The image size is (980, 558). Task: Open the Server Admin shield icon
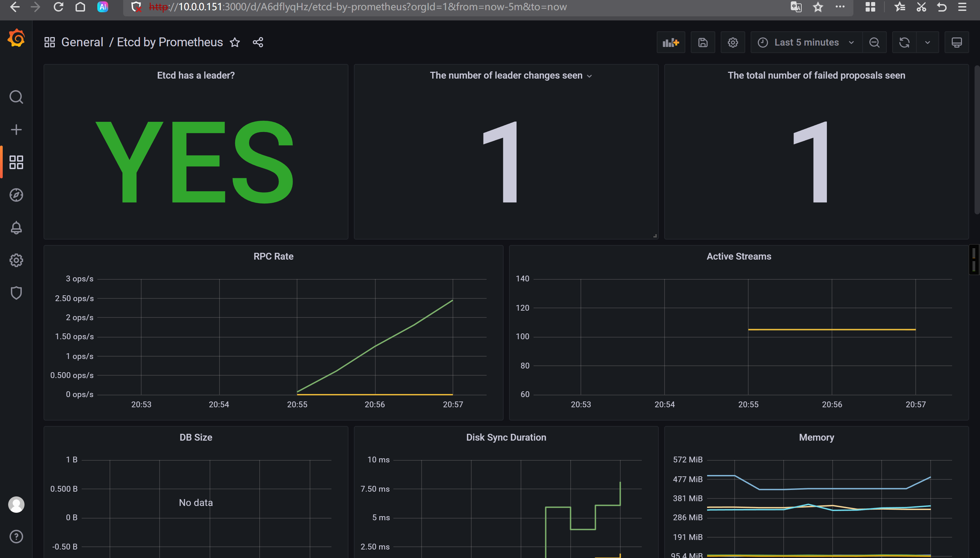pyautogui.click(x=16, y=293)
